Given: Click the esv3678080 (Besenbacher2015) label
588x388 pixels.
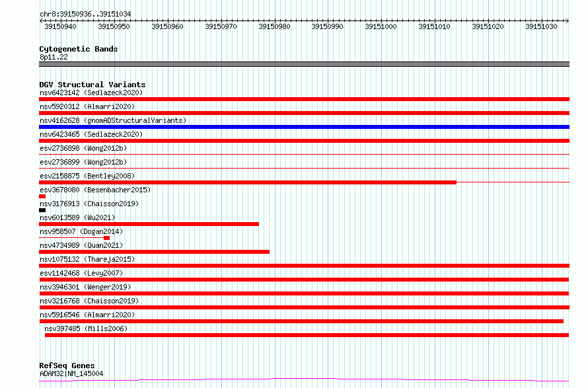Looking at the screenshot, I should point(95,190).
